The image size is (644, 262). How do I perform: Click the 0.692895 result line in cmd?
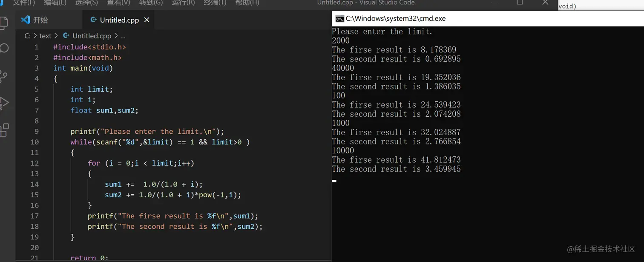(396, 59)
